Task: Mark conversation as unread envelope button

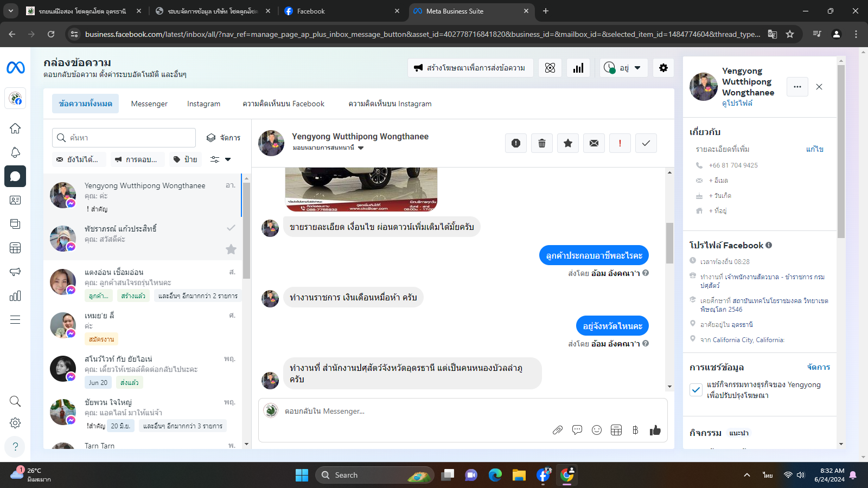Action: click(x=594, y=143)
